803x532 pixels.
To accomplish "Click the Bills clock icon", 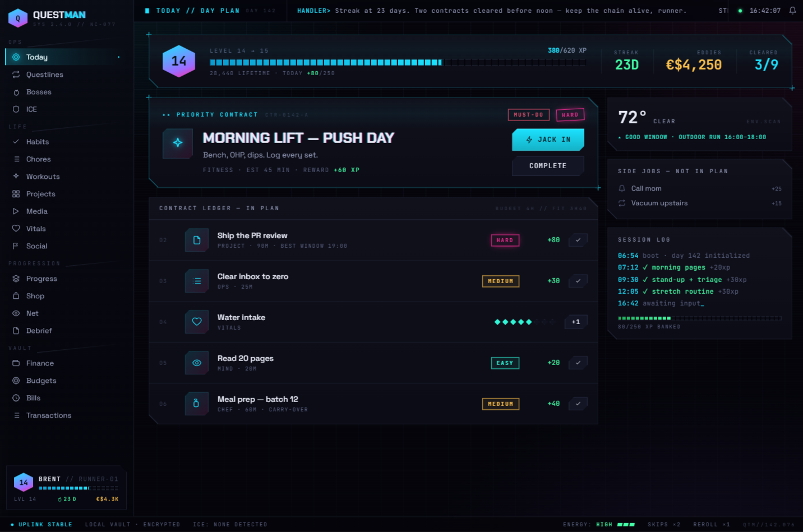I will (x=16, y=398).
